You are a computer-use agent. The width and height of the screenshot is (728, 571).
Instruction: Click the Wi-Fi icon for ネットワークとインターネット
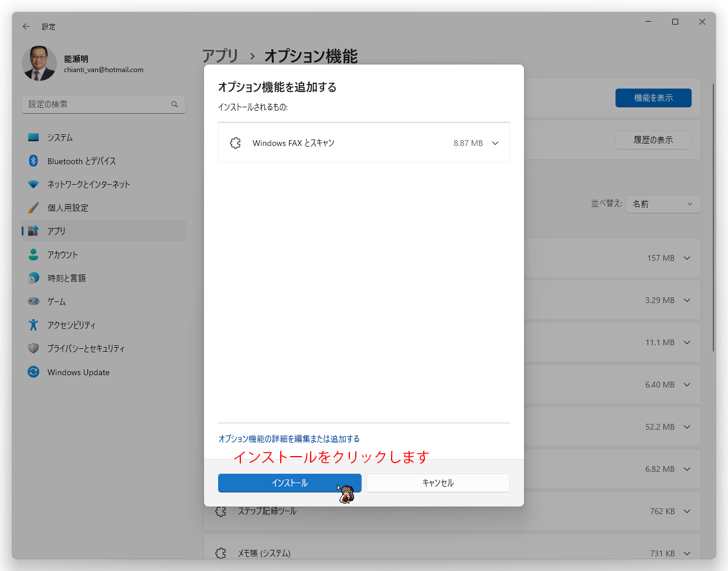(x=33, y=184)
